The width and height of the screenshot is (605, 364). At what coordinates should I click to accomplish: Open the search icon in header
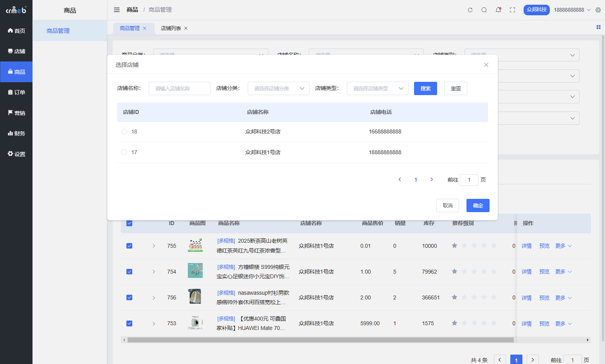(484, 10)
